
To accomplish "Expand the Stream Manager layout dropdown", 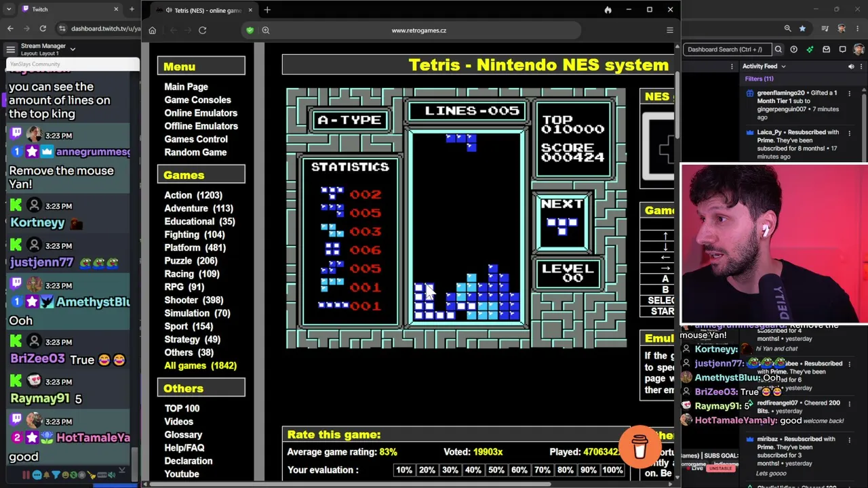I will pos(73,49).
